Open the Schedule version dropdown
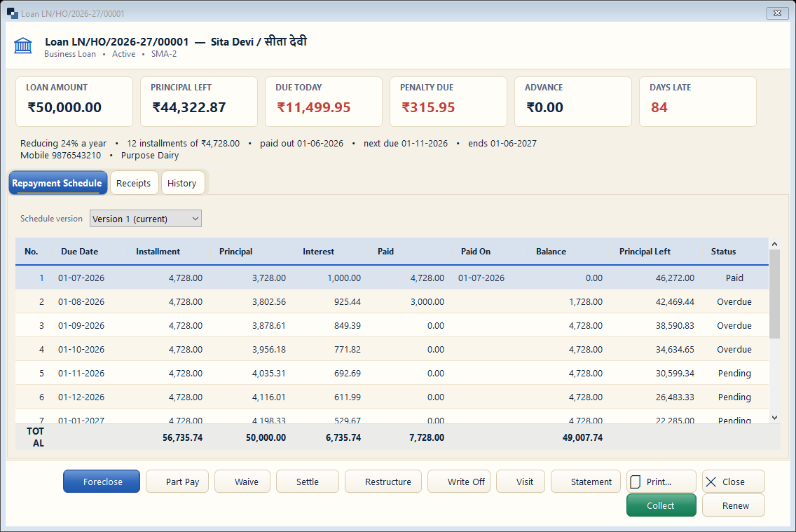 point(146,219)
